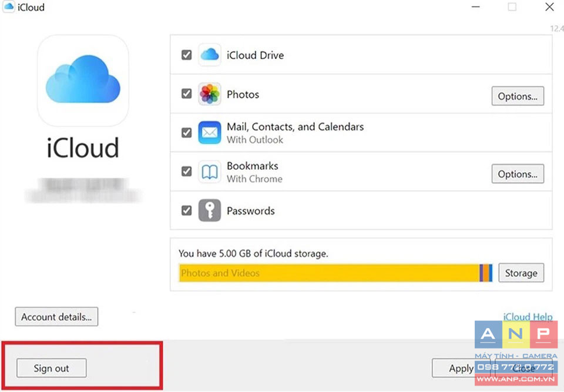Click the iCloud icon in the title bar
The image size is (564, 392).
pos(9,7)
